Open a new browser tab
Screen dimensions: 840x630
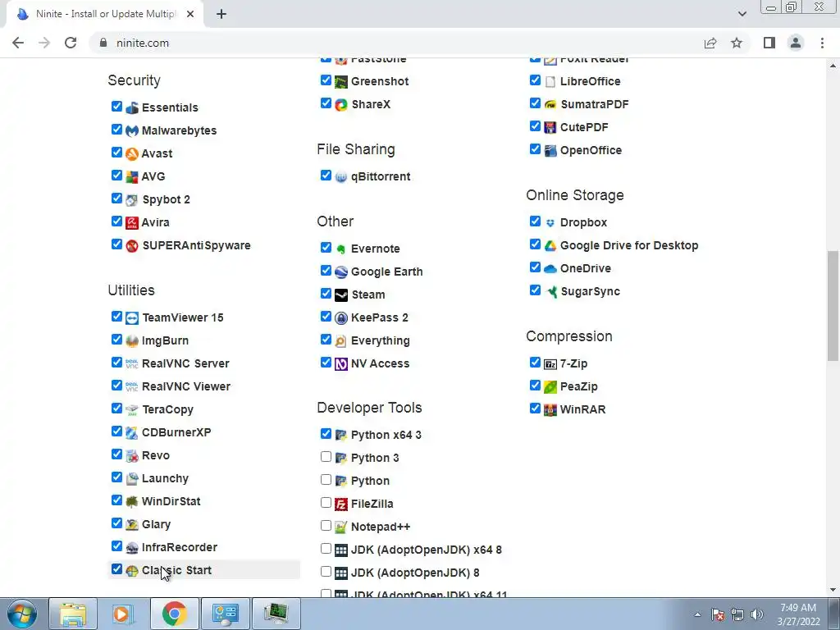(221, 15)
